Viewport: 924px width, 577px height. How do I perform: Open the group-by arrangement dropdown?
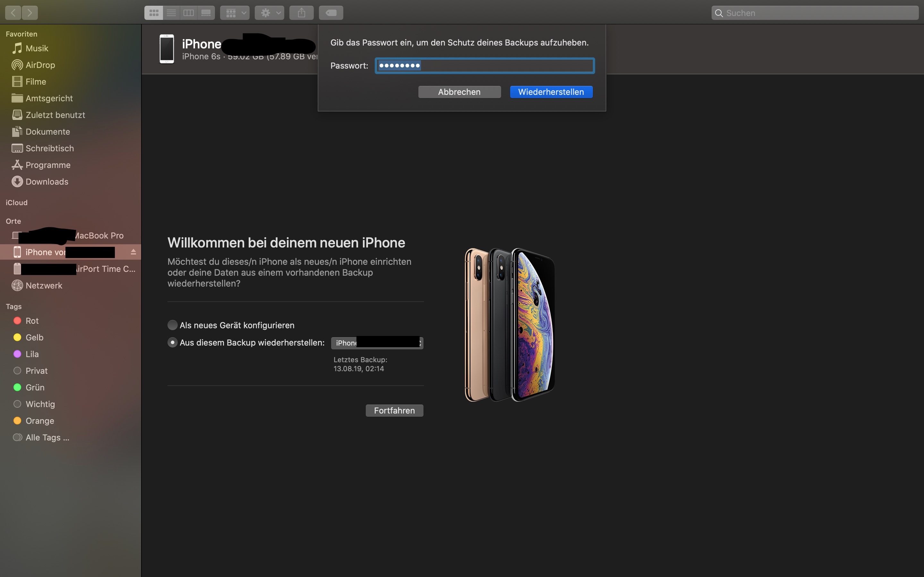pos(235,13)
